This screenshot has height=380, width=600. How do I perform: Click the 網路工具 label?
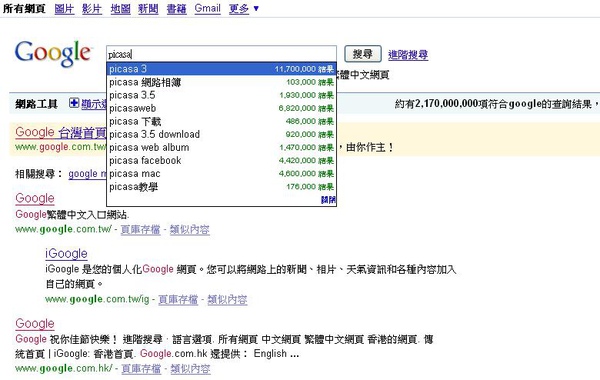36,104
